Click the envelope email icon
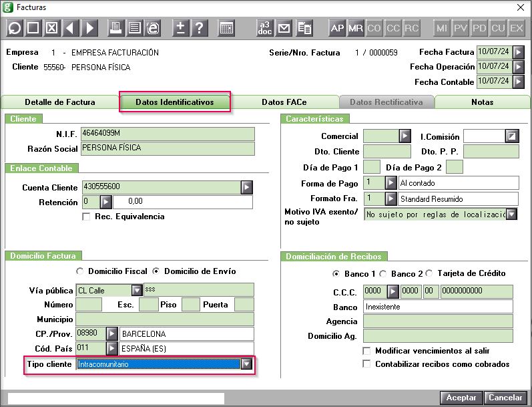The image size is (532, 407). (x=284, y=28)
